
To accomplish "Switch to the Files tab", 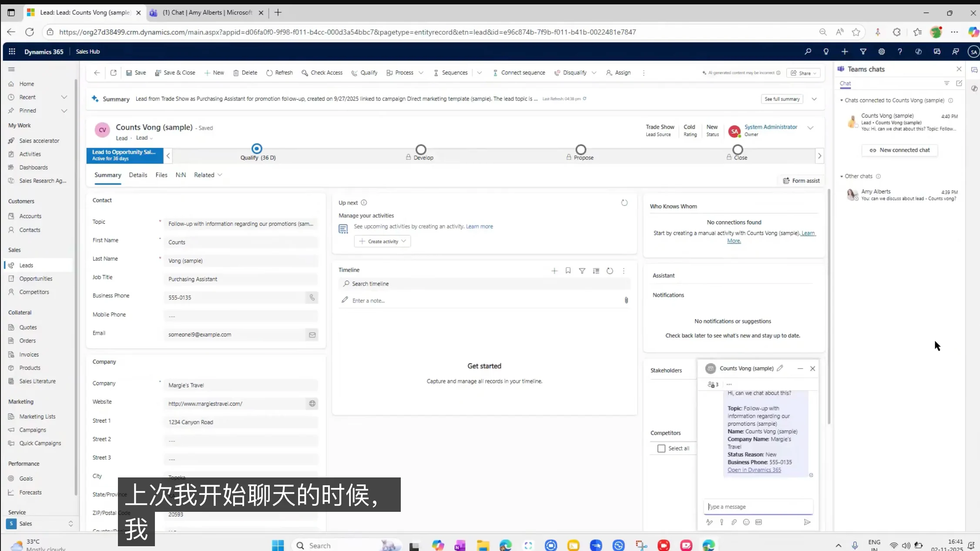I will pos(161,175).
